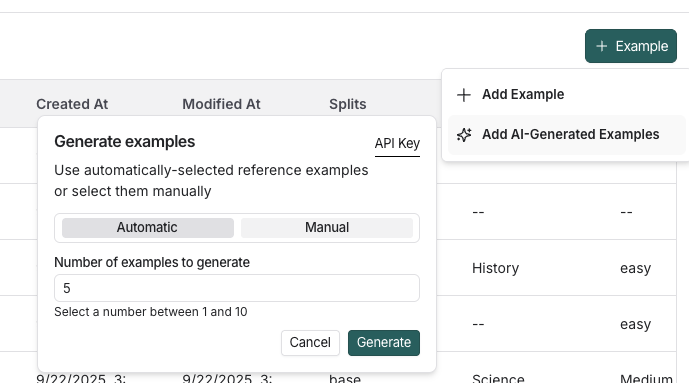Open the + Example button
This screenshot has width=689, height=383.
pyautogui.click(x=631, y=46)
